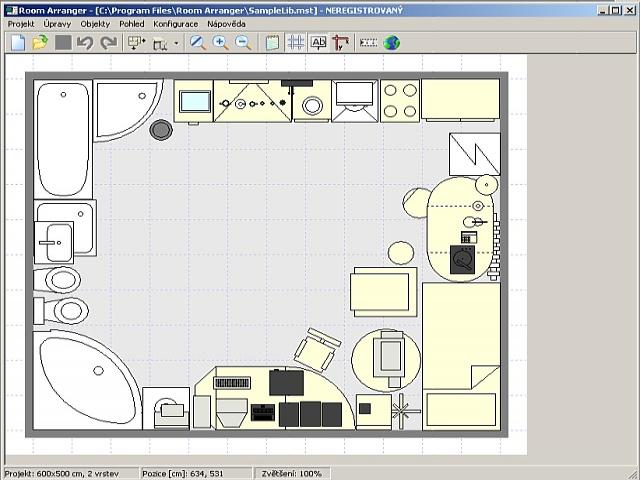Screen dimensions: 640x480
Task: Click the measure dimensions ruler icon
Action: pos(368,42)
